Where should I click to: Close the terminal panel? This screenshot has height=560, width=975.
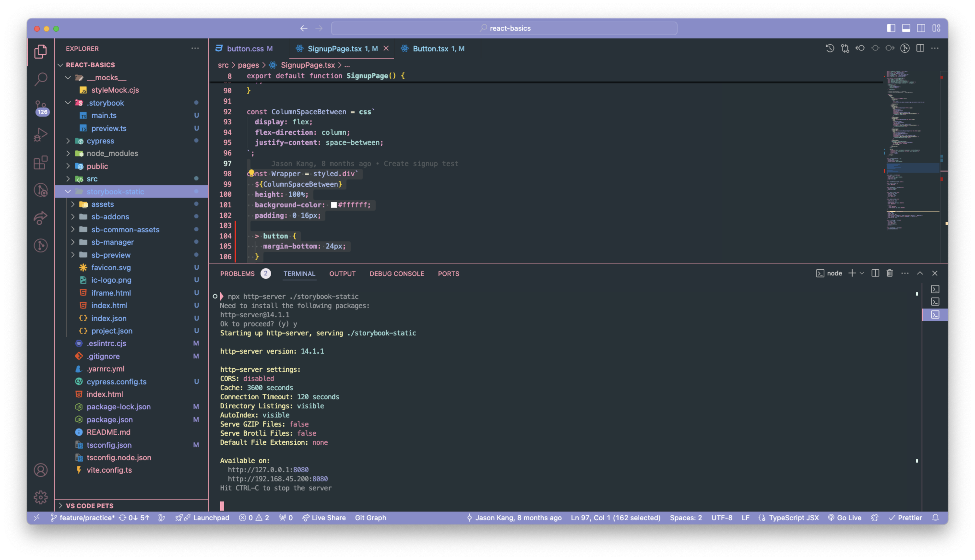pos(935,273)
